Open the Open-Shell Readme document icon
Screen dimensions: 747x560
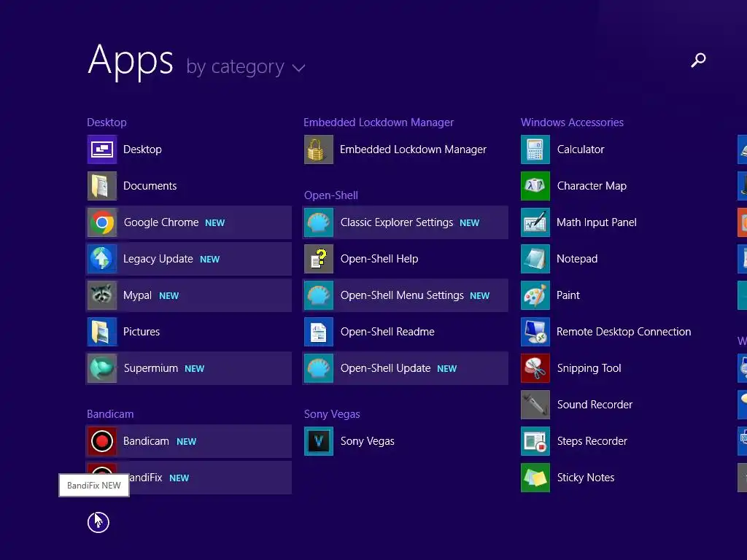[319, 332]
